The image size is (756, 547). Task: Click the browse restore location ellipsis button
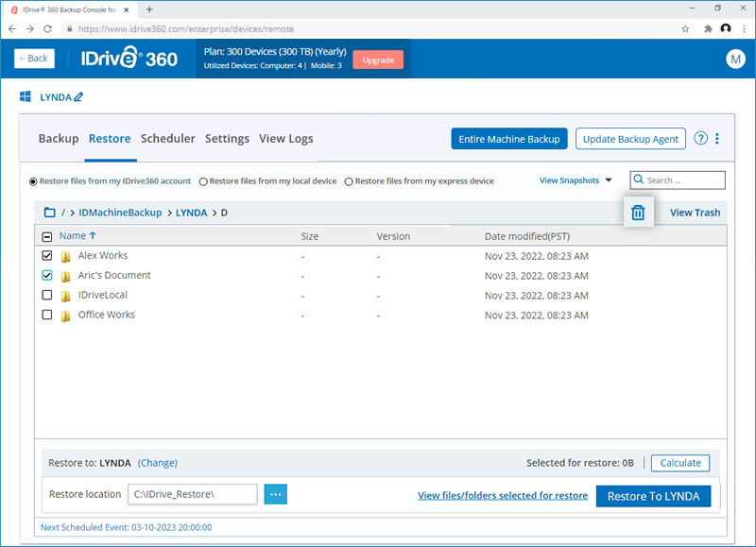[x=275, y=494]
